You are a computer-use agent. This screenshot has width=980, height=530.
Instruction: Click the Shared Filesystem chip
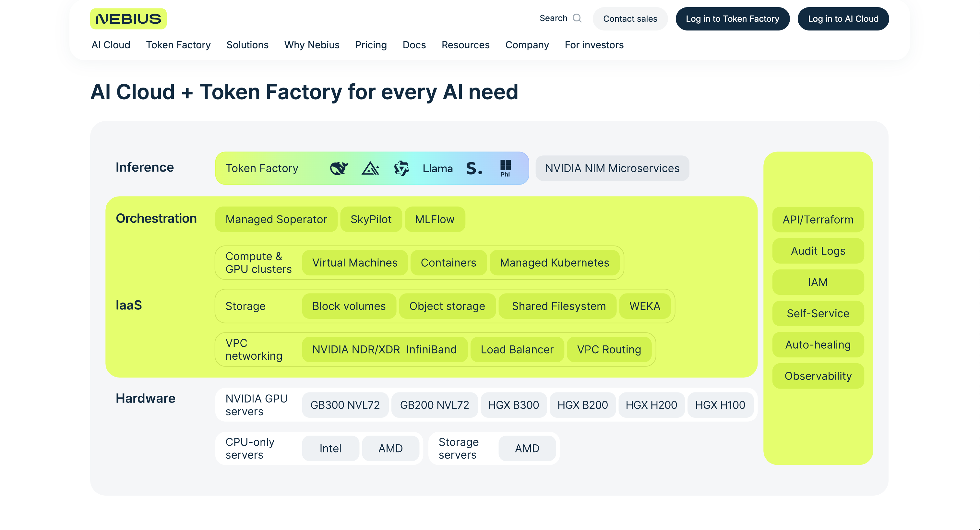[x=558, y=306]
